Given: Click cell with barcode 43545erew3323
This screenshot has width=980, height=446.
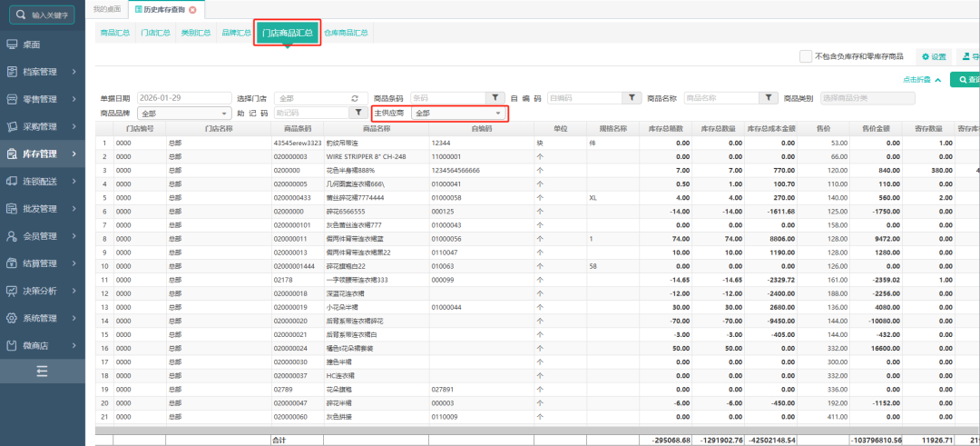Looking at the screenshot, I should [x=298, y=143].
